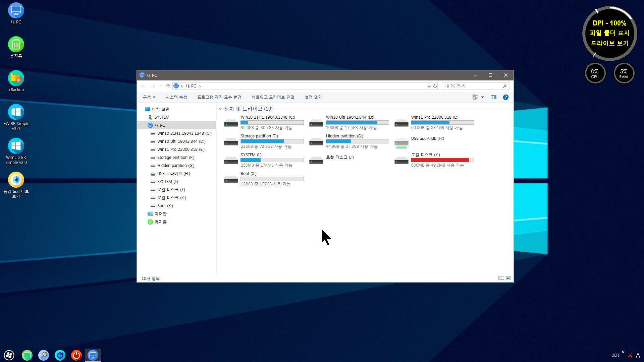Launch WimLib BR Simple v3.0 shortcut

click(16, 151)
